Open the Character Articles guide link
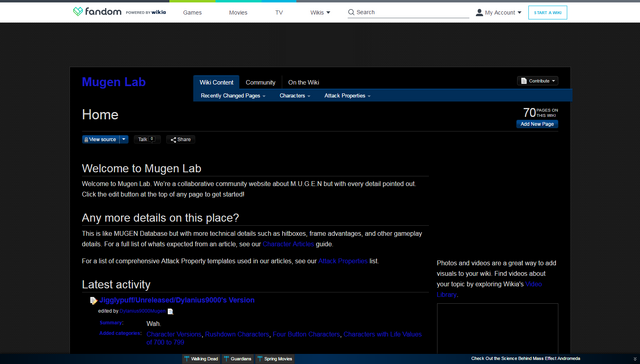640x364 pixels. click(x=288, y=244)
